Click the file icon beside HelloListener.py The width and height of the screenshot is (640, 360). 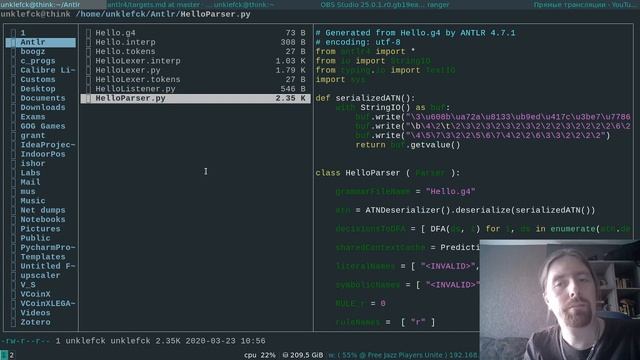tap(89, 89)
